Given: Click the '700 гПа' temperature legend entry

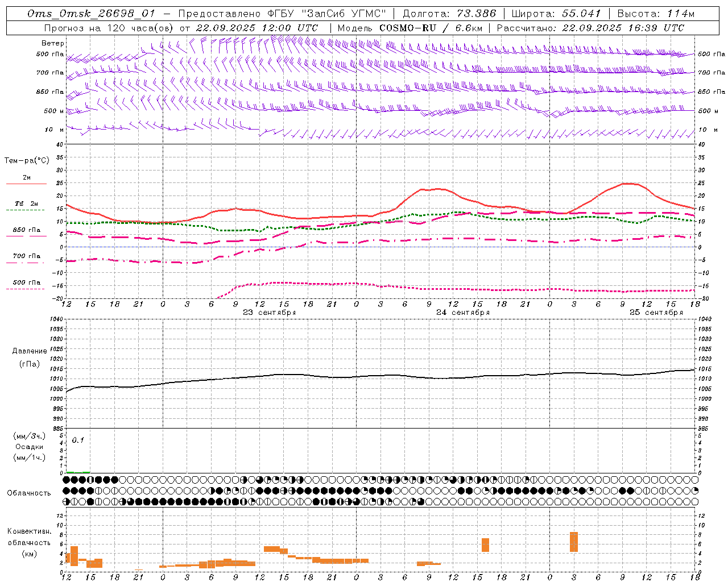Looking at the screenshot, I should pyautogui.click(x=27, y=256).
